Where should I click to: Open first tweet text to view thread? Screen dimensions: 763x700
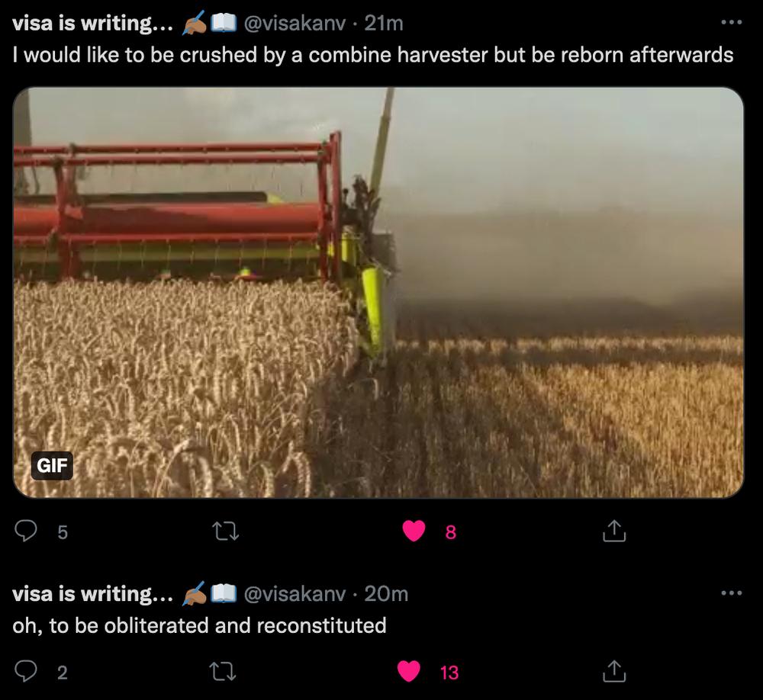[x=373, y=54]
